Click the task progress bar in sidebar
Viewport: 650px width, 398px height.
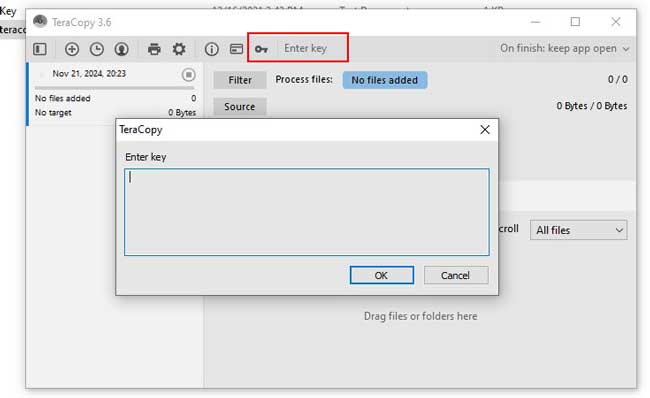pyautogui.click(x=114, y=88)
